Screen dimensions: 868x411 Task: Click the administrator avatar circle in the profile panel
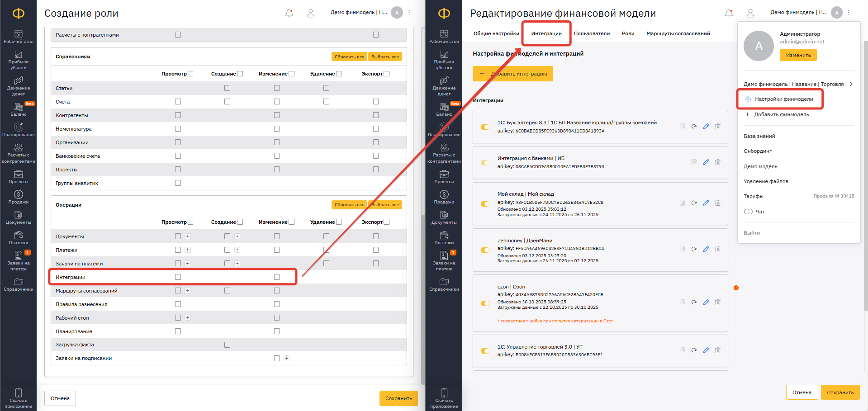tap(759, 46)
